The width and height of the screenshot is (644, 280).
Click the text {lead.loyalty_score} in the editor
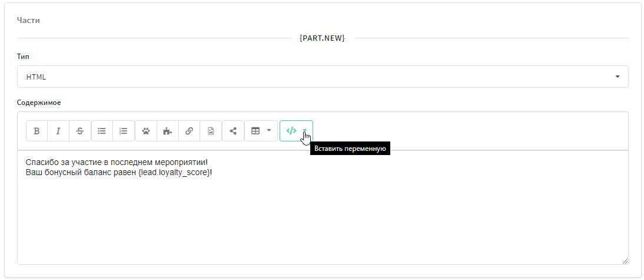(x=174, y=172)
